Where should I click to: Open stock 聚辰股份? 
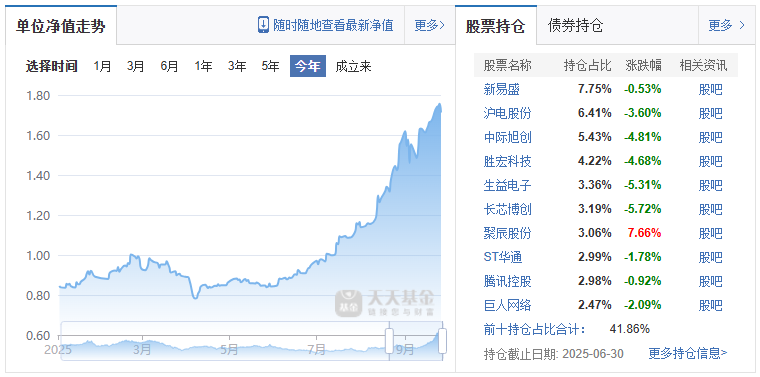pos(507,233)
